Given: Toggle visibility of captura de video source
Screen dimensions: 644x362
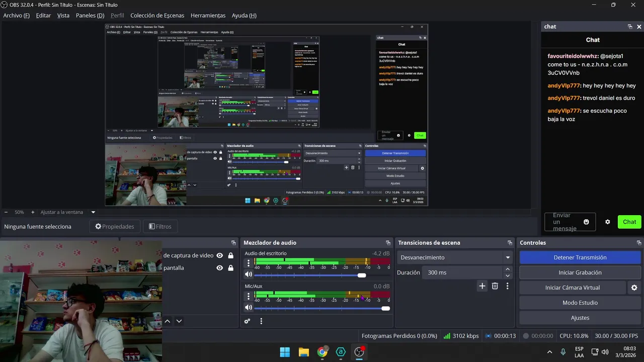Looking at the screenshot, I should [219, 255].
